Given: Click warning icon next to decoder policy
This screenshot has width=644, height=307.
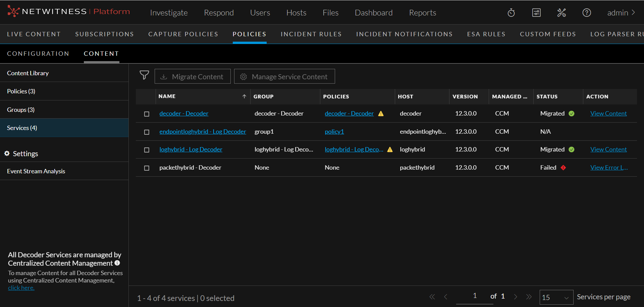Looking at the screenshot, I should pyautogui.click(x=381, y=114).
